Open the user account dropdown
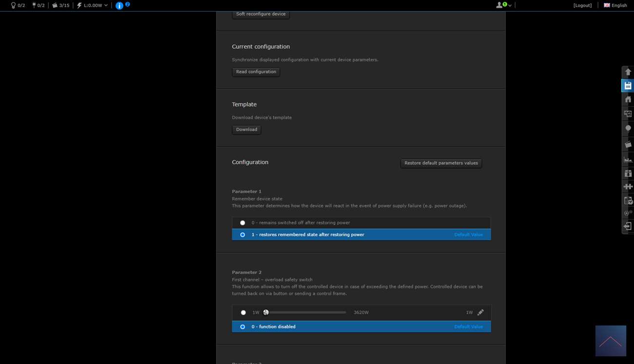The image size is (634, 364). 503,5
